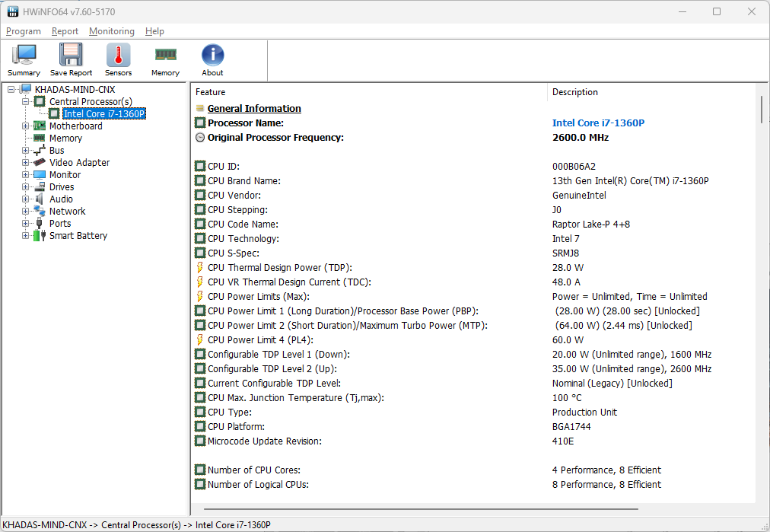The height and width of the screenshot is (532, 770).
Task: Click the CPU Platform value BGA1744
Action: [x=571, y=427]
